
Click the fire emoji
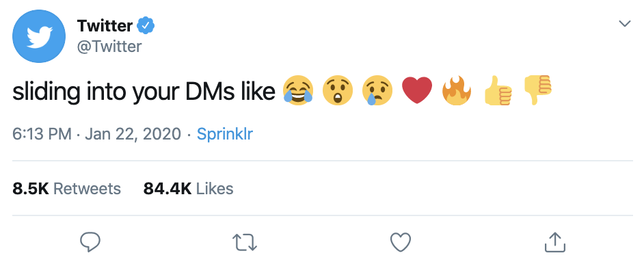pyautogui.click(x=456, y=90)
